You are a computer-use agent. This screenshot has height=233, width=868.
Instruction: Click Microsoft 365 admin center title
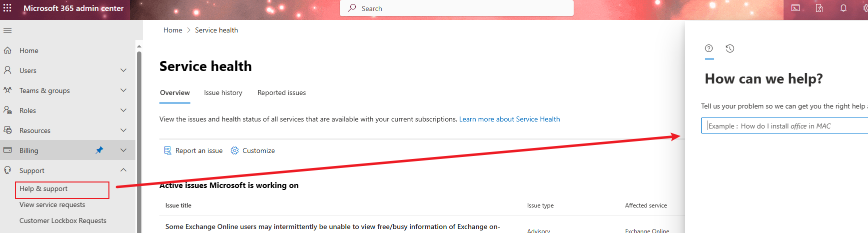tap(73, 8)
